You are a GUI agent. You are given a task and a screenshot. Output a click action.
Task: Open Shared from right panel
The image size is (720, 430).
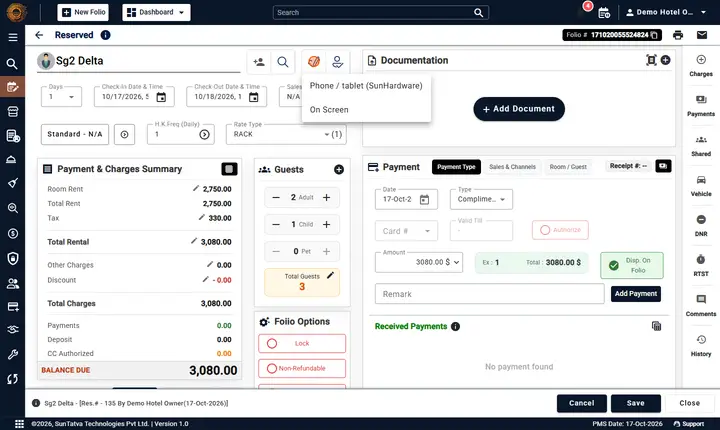click(x=701, y=146)
